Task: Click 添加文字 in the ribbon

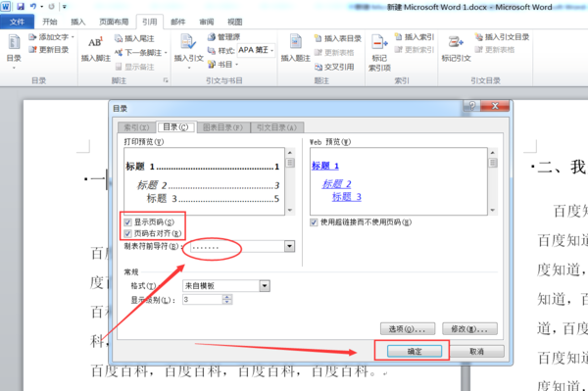Action: [51, 37]
